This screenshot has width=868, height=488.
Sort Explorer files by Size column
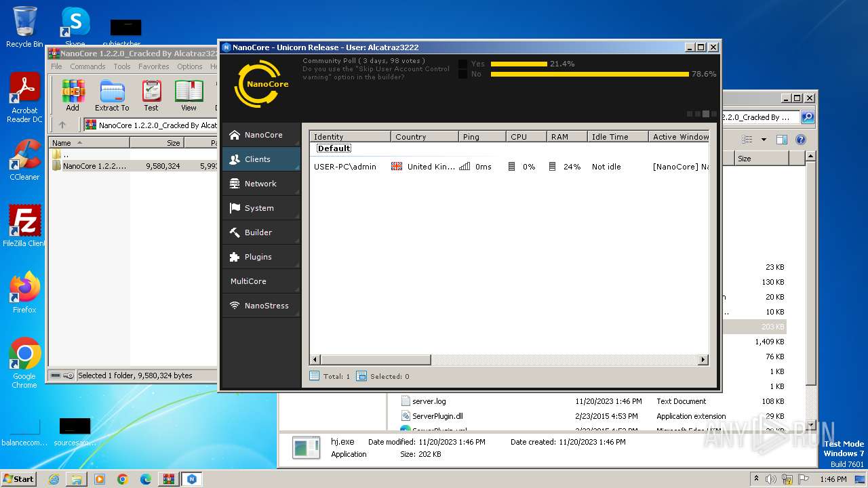point(762,159)
